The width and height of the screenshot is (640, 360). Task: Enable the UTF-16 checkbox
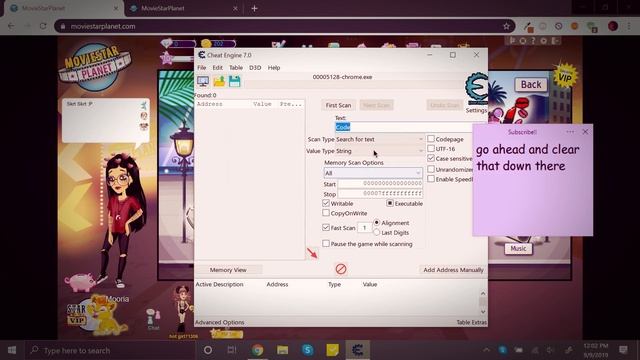click(431, 149)
